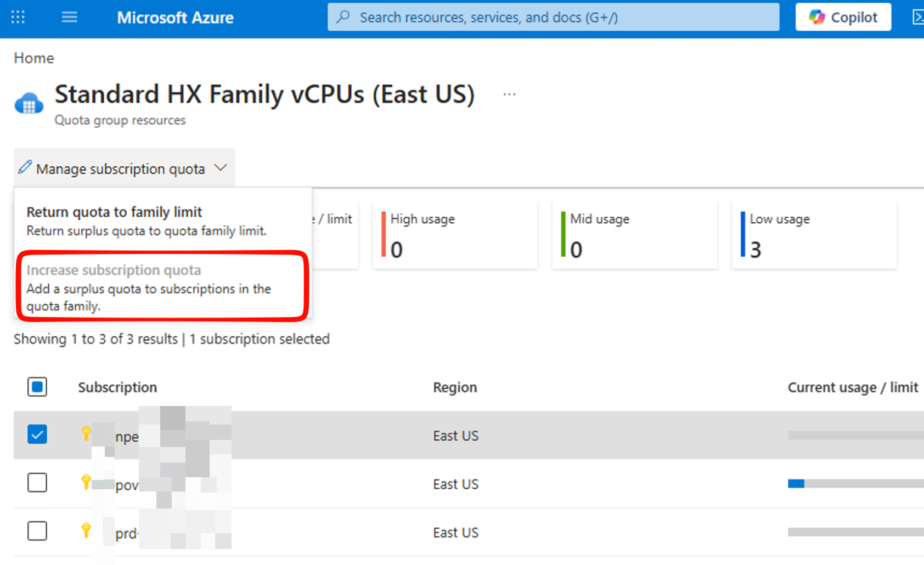Toggle the select-all subscriptions checkbox
The width and height of the screenshot is (924, 565).
click(37, 387)
